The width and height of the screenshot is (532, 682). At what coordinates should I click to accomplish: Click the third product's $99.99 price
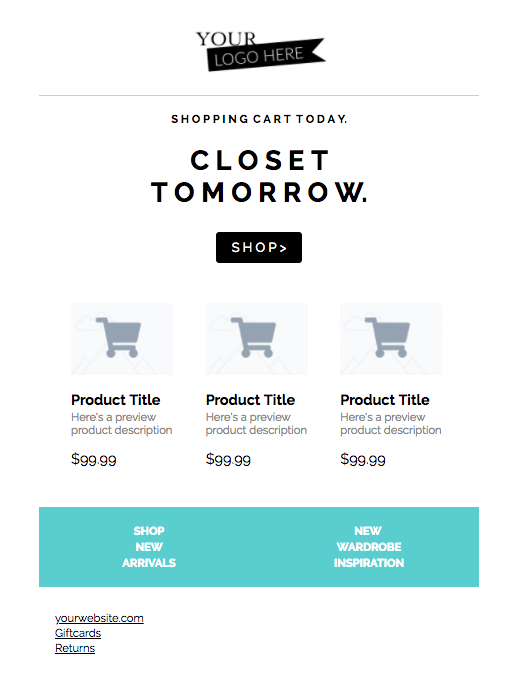[x=363, y=459]
